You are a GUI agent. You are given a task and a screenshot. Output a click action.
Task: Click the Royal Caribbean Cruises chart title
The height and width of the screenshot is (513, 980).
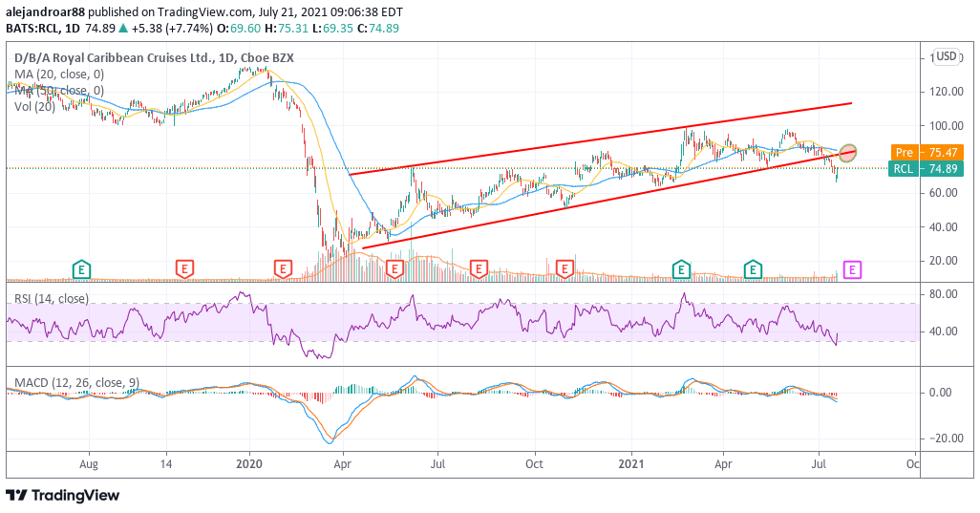[x=154, y=58]
